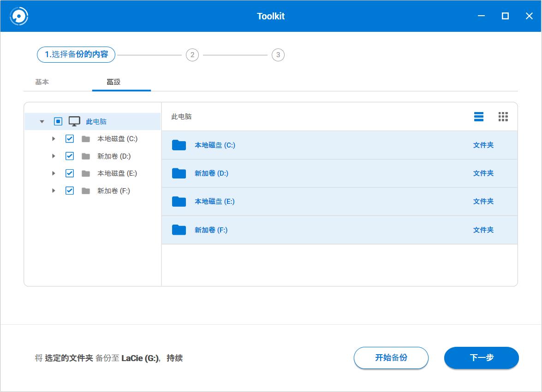The height and width of the screenshot is (392, 542).
Task: Click blue folder icon for 新加卷 (D:)
Action: tap(179, 173)
